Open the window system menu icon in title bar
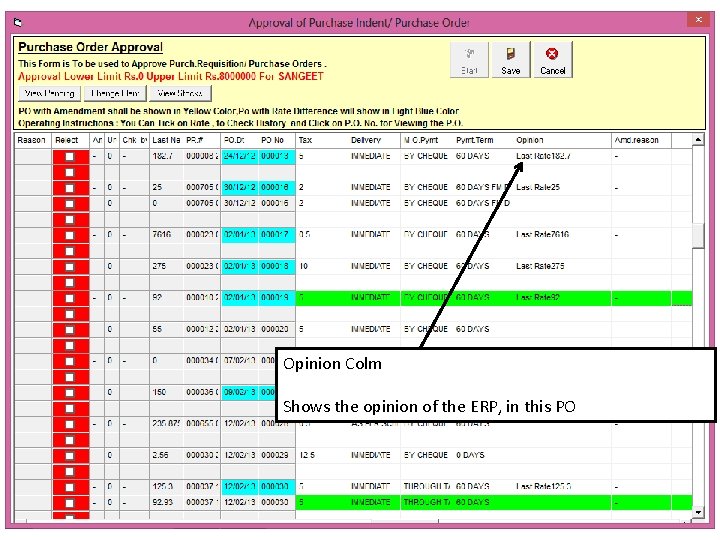The width and height of the screenshot is (720, 540). click(18, 22)
